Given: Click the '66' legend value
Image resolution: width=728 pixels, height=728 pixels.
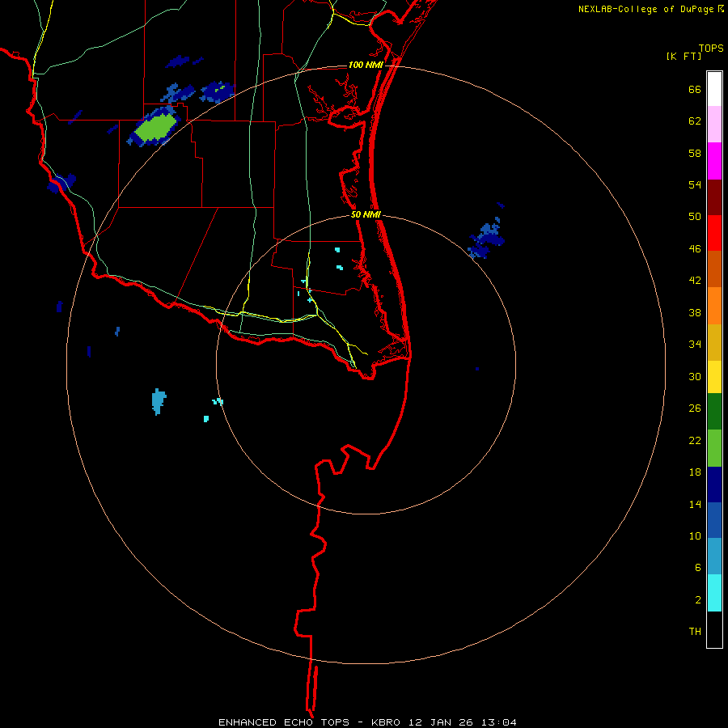Looking at the screenshot, I should [x=695, y=89].
